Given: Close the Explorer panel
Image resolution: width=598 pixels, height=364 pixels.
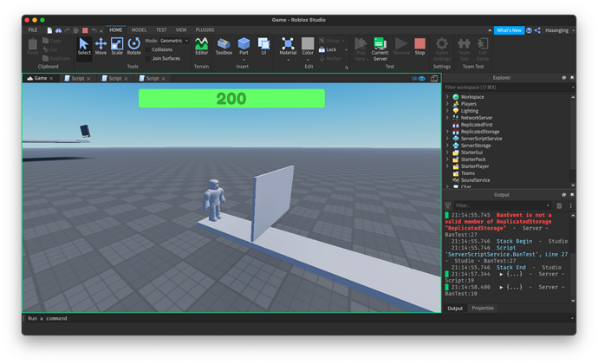Looking at the screenshot, I should (x=572, y=77).
